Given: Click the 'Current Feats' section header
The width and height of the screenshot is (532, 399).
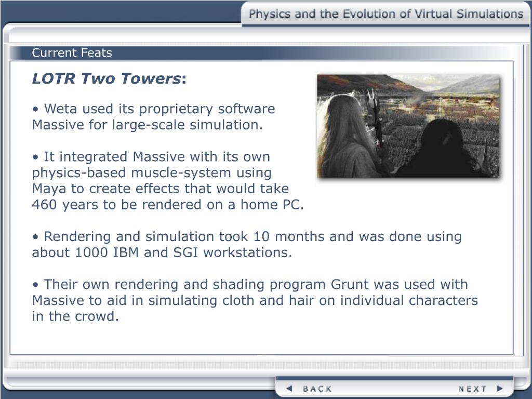Looking at the screenshot, I should 72,53.
